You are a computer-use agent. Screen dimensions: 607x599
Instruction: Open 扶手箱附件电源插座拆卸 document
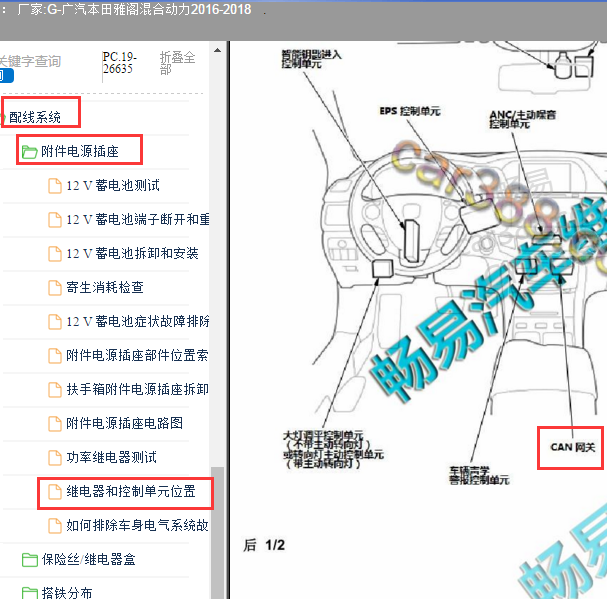click(x=137, y=390)
